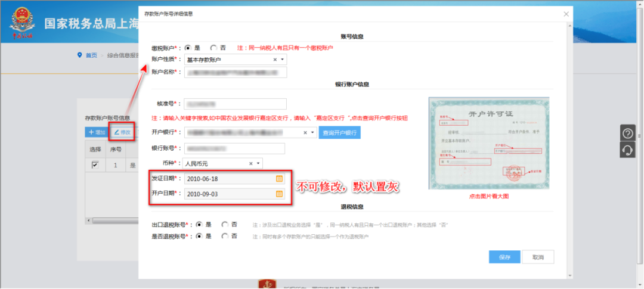
Task: Select 否 for 缴税账户
Action: pyautogui.click(x=213, y=48)
